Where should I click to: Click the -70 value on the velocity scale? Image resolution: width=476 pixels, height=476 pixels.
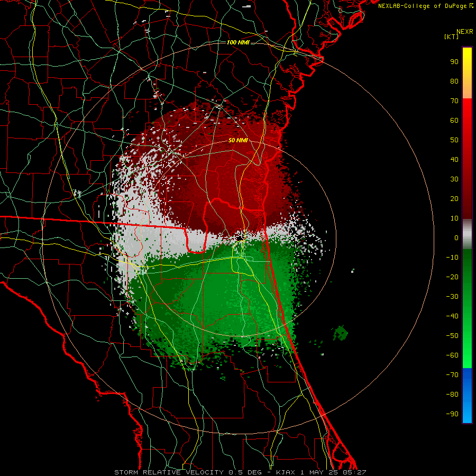[452, 375]
